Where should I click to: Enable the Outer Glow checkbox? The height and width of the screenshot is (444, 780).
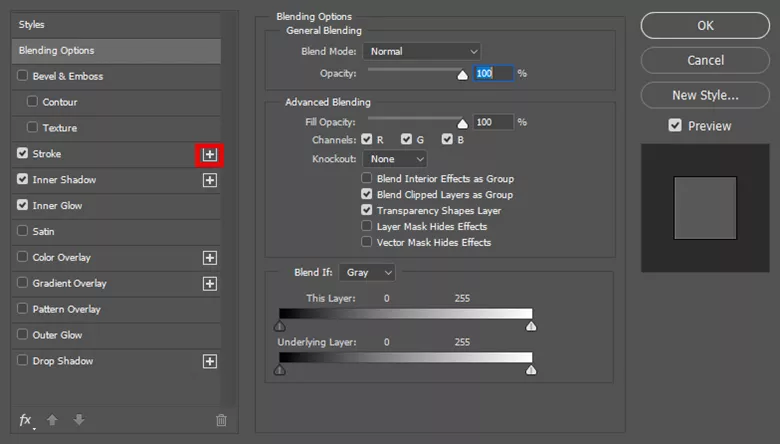[22, 334]
